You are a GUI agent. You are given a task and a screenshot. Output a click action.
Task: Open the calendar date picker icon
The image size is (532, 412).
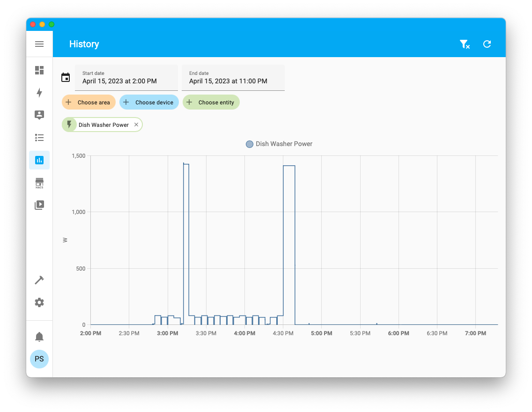coord(66,78)
